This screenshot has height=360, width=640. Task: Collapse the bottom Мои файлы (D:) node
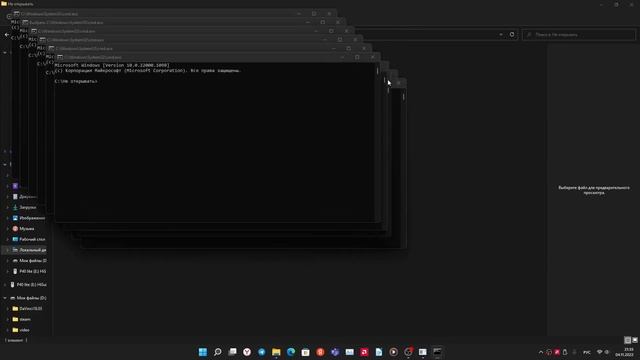click(x=5, y=298)
